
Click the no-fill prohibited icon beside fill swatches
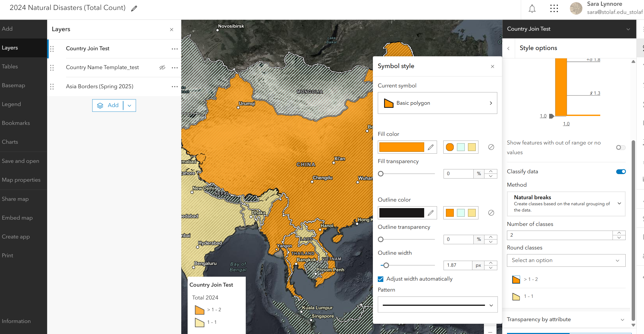[491, 147]
